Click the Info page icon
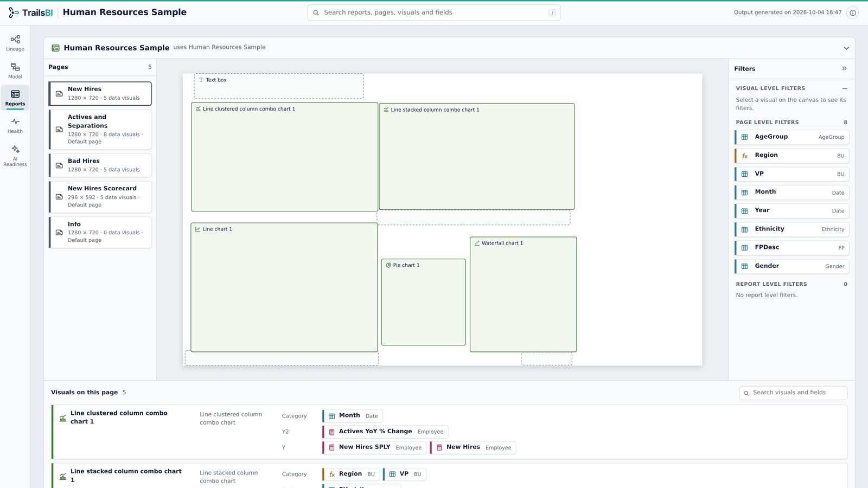Screen dimensions: 868x488 click(x=59, y=232)
